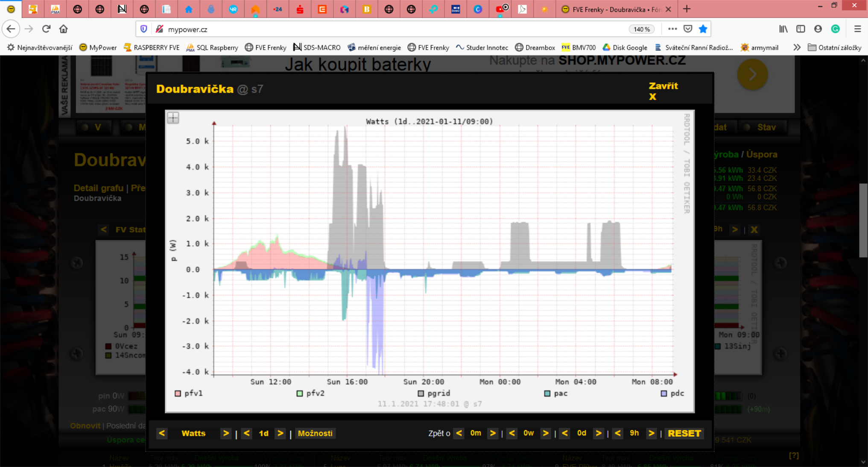Decrease the 1d time range
The width and height of the screenshot is (868, 467).
246,433
